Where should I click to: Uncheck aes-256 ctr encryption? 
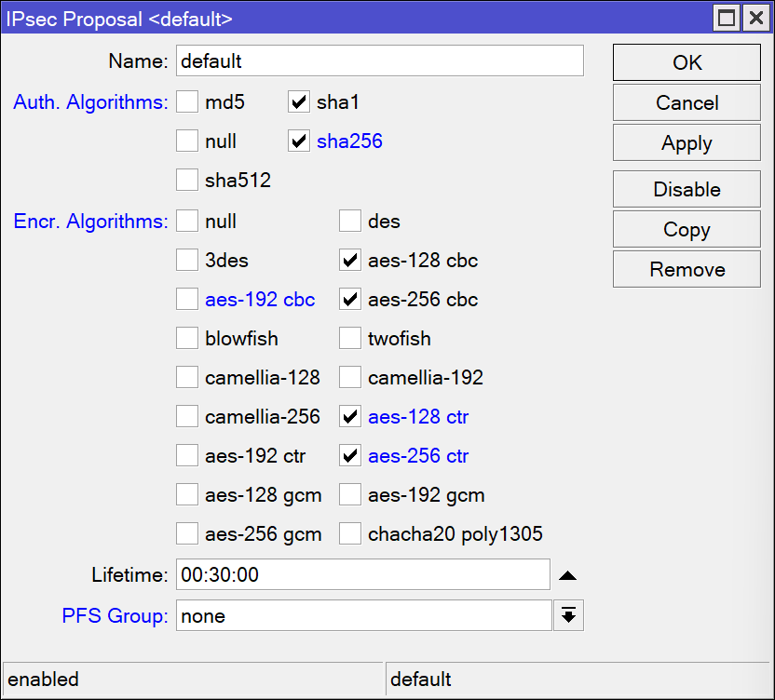(350, 455)
